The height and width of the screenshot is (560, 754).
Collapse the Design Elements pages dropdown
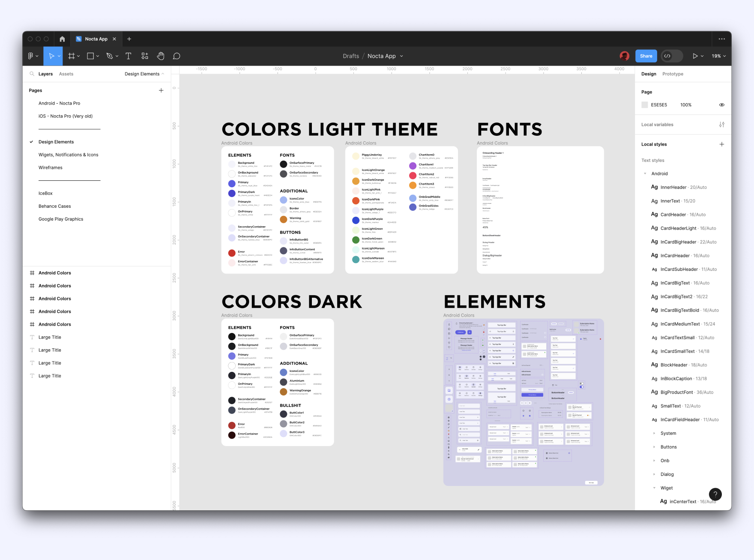click(144, 74)
